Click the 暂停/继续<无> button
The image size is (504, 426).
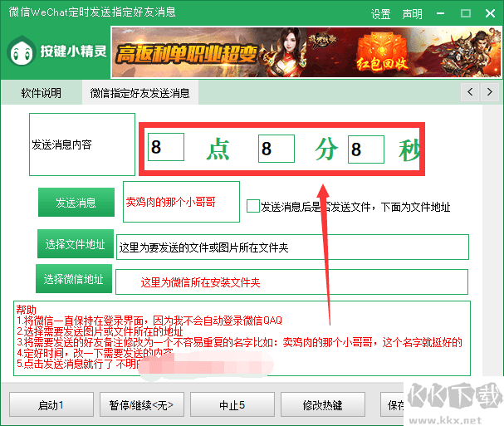point(142,404)
